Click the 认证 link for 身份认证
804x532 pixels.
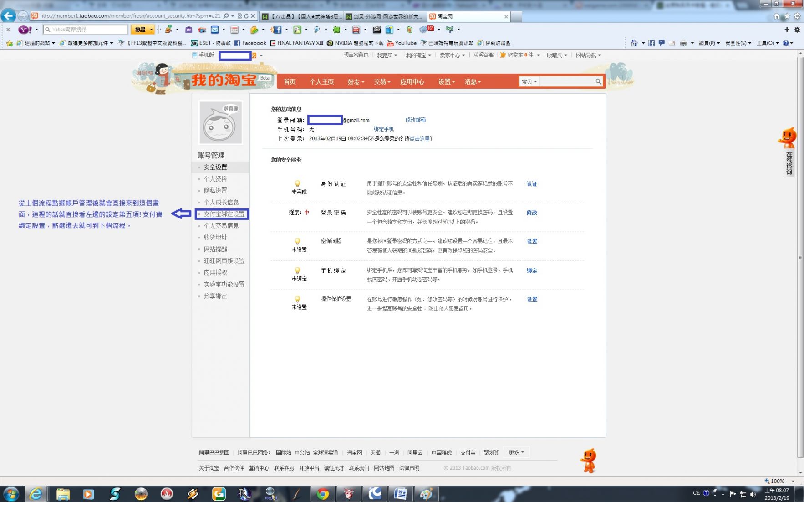[532, 184]
